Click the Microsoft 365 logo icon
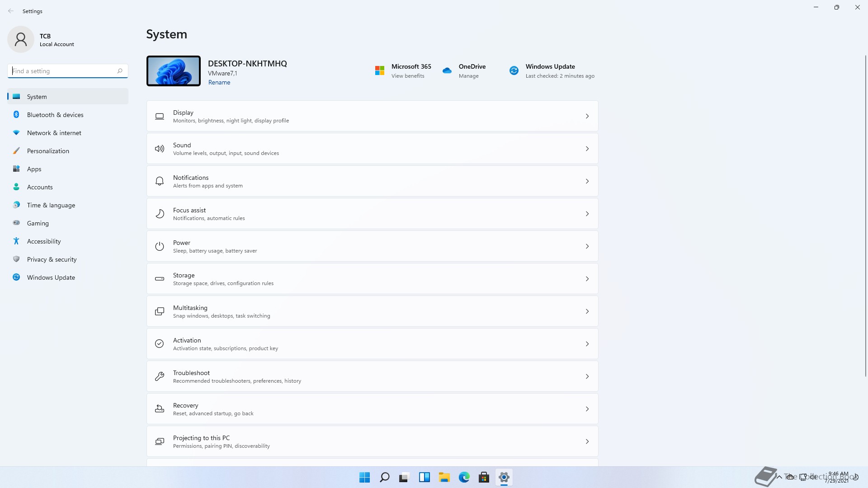Image resolution: width=868 pixels, height=488 pixels. pyautogui.click(x=380, y=70)
